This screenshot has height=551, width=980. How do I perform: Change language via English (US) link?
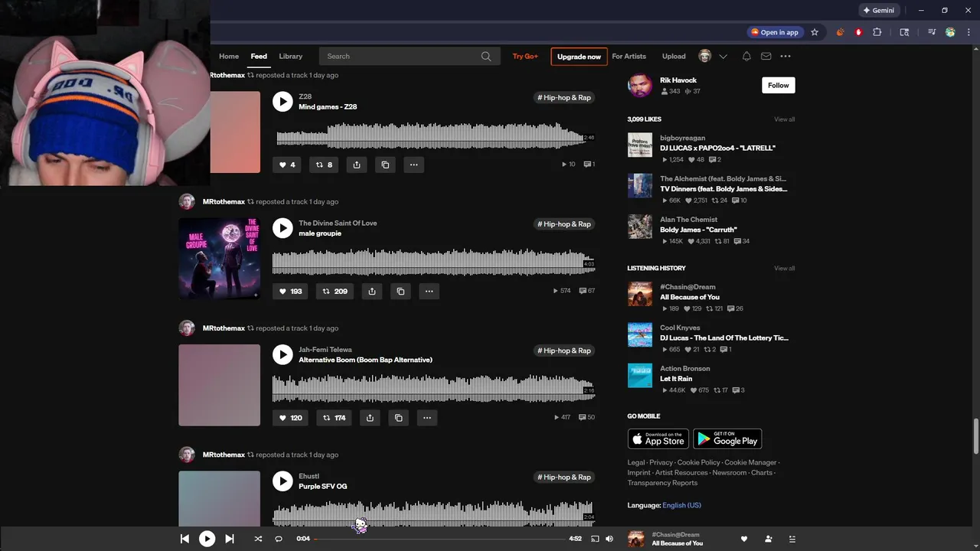tap(681, 505)
